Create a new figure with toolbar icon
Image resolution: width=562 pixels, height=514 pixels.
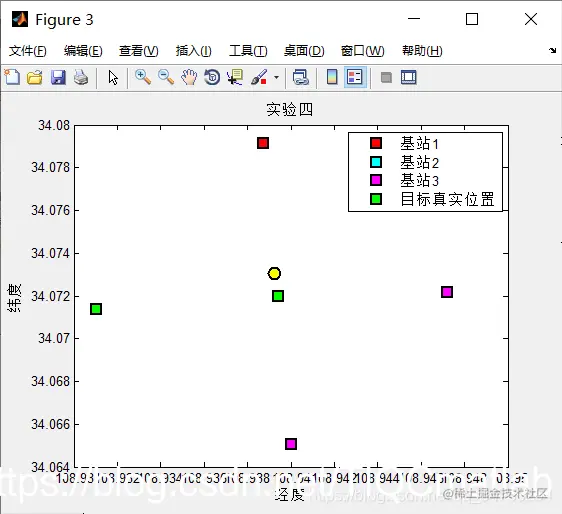coord(12,77)
